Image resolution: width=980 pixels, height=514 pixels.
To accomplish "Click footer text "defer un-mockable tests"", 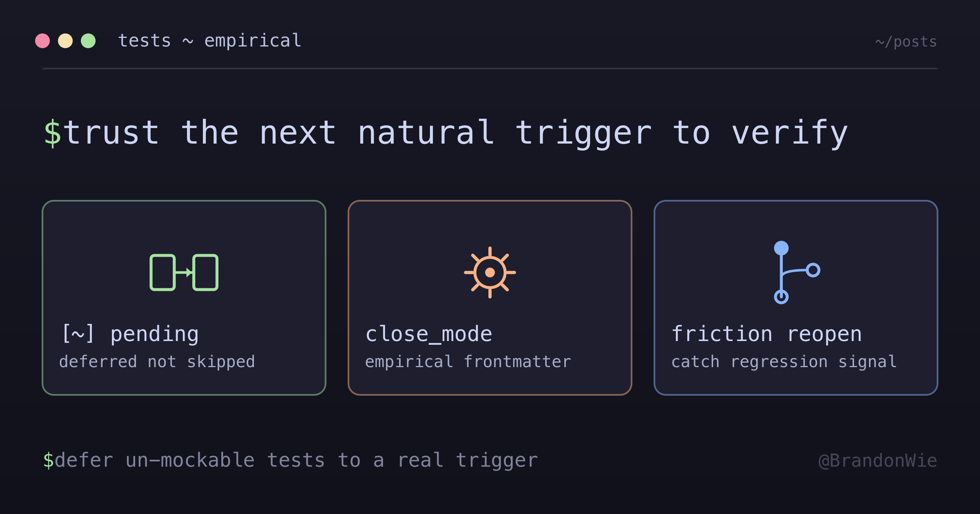I will coord(190,460).
